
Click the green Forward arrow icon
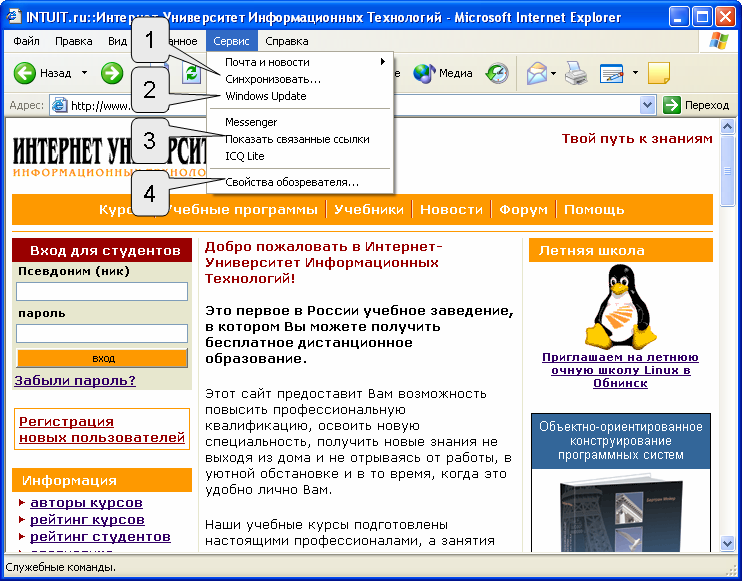point(112,73)
